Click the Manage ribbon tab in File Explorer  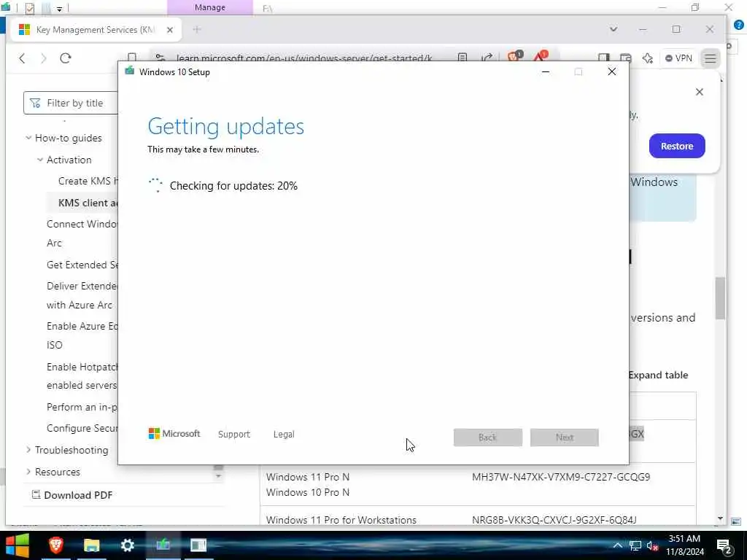click(209, 7)
